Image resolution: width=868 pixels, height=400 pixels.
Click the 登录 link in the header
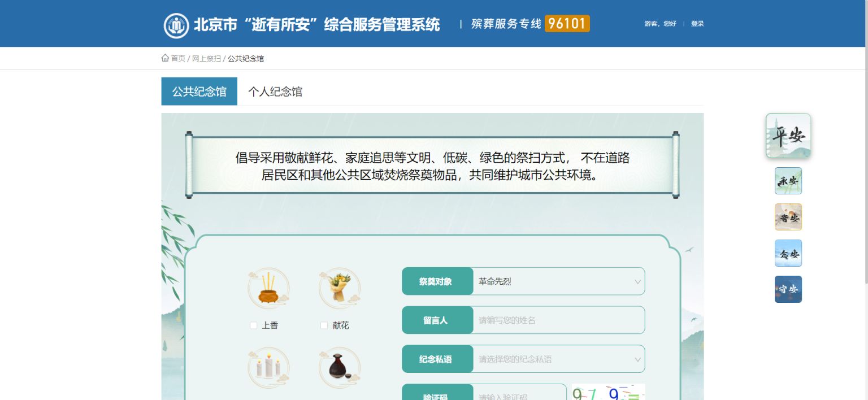coord(697,24)
